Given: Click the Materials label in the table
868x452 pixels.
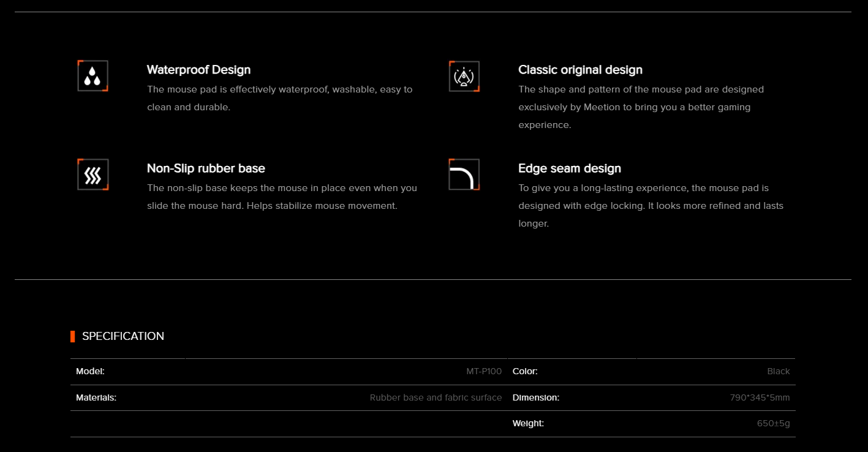Looking at the screenshot, I should pos(96,397).
